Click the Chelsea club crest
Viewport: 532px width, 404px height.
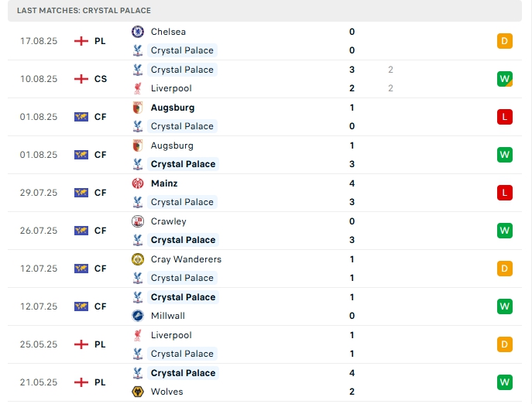[x=138, y=32]
